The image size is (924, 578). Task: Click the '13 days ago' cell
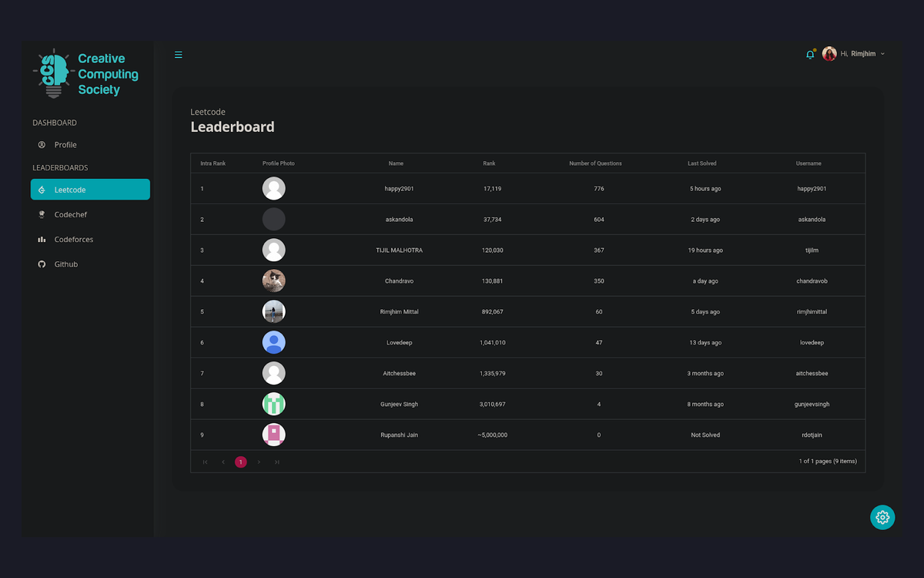(705, 343)
